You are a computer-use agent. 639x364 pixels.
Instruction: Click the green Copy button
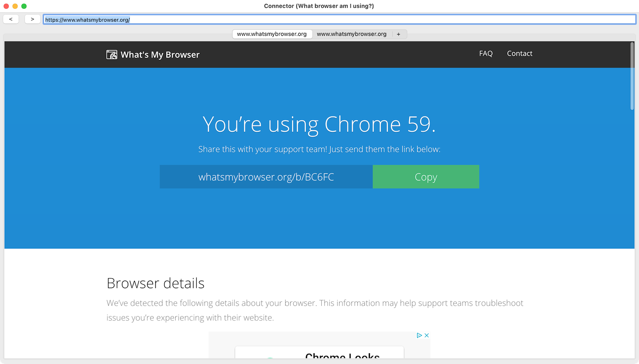click(426, 177)
